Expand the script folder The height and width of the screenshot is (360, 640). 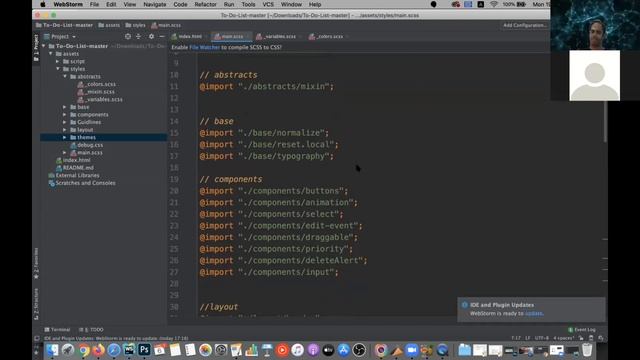click(58, 61)
